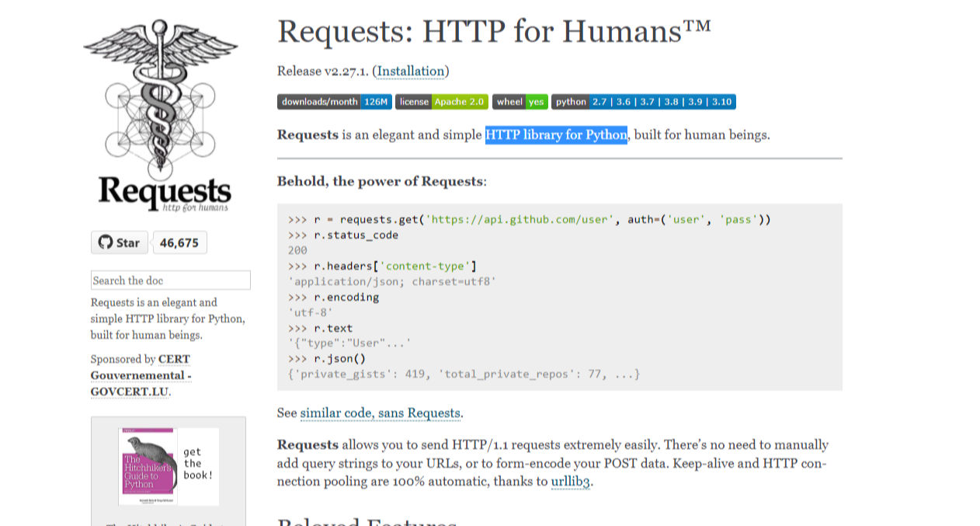Click the get the book! text
This screenshot has height=526, width=980.
tap(198, 463)
